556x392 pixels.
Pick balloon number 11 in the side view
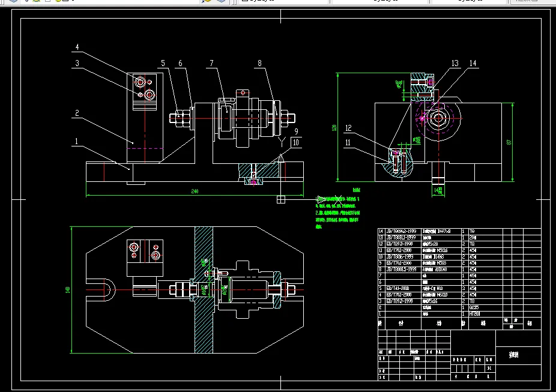point(348,142)
